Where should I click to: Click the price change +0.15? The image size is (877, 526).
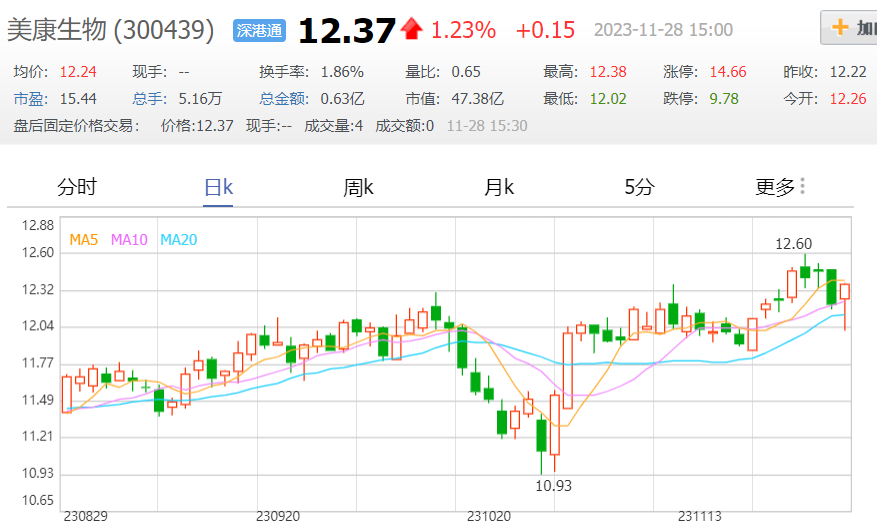[545, 30]
